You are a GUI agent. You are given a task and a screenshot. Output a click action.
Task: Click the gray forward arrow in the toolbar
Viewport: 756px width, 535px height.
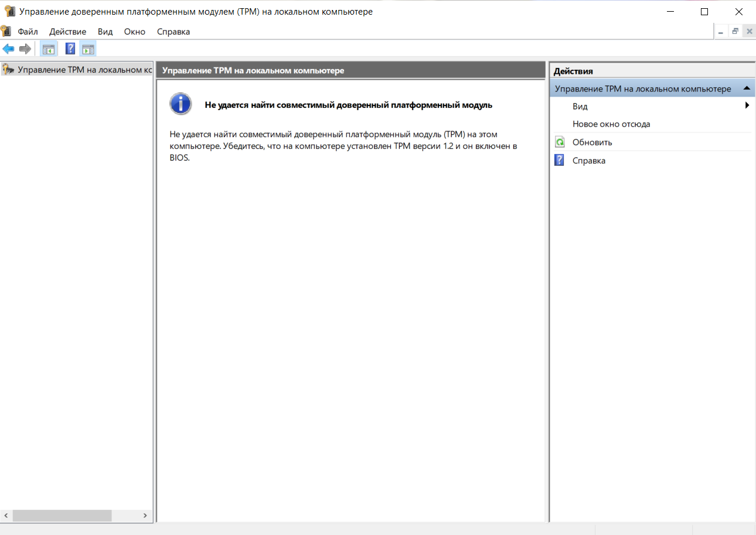[x=25, y=49]
